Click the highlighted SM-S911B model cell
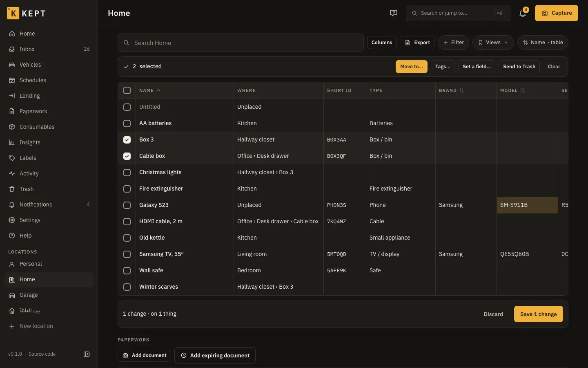This screenshot has height=368, width=588. (x=527, y=205)
